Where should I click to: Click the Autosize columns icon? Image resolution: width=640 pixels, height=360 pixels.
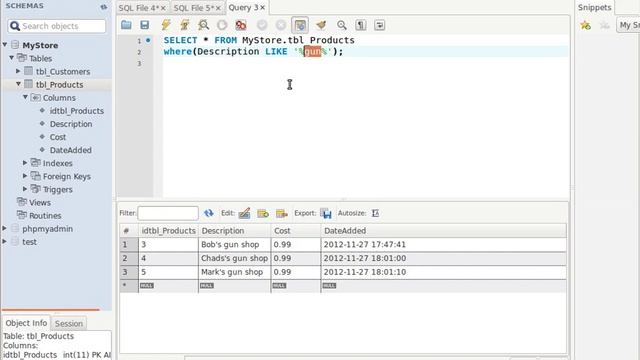[x=375, y=213]
